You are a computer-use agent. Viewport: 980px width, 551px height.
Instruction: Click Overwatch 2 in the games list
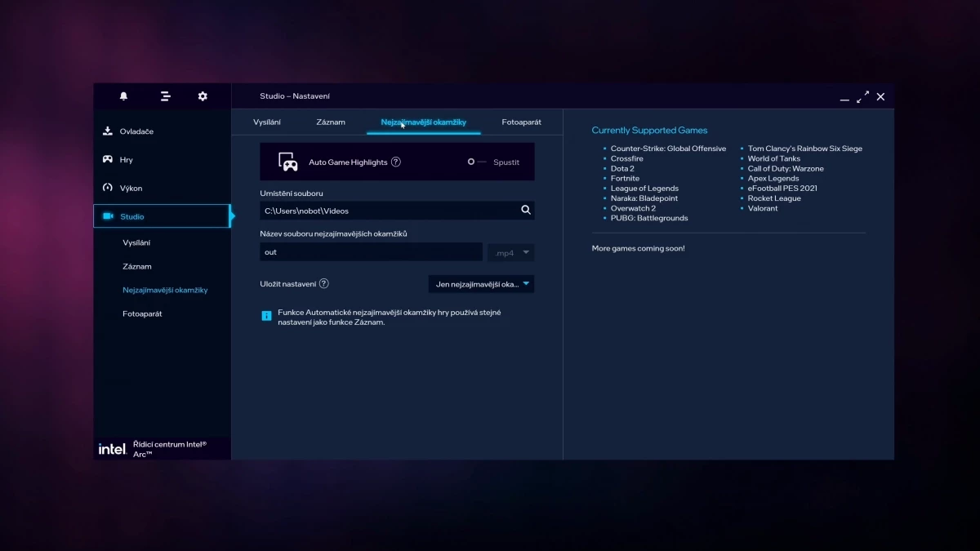(633, 208)
